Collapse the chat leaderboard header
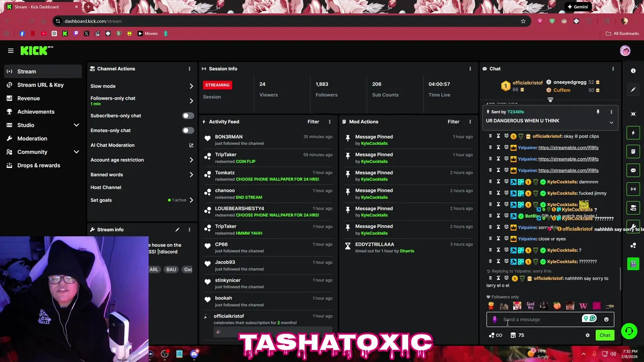The image size is (644, 362). pos(550,100)
